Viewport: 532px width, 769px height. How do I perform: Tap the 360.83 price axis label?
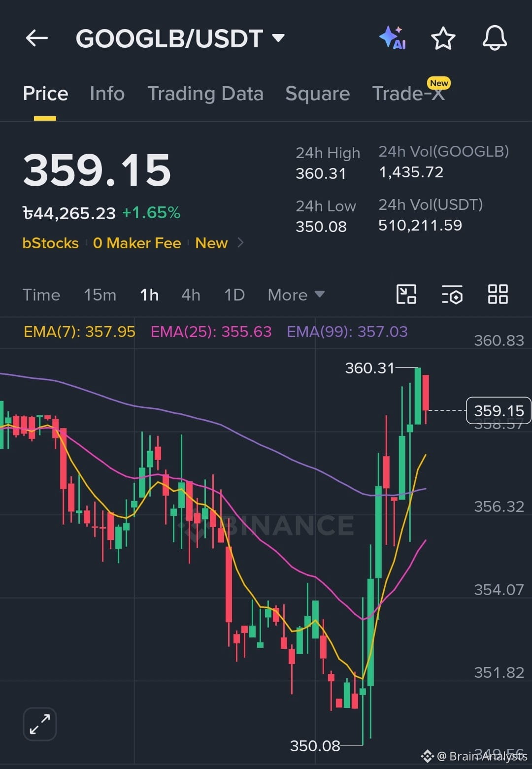coord(499,340)
